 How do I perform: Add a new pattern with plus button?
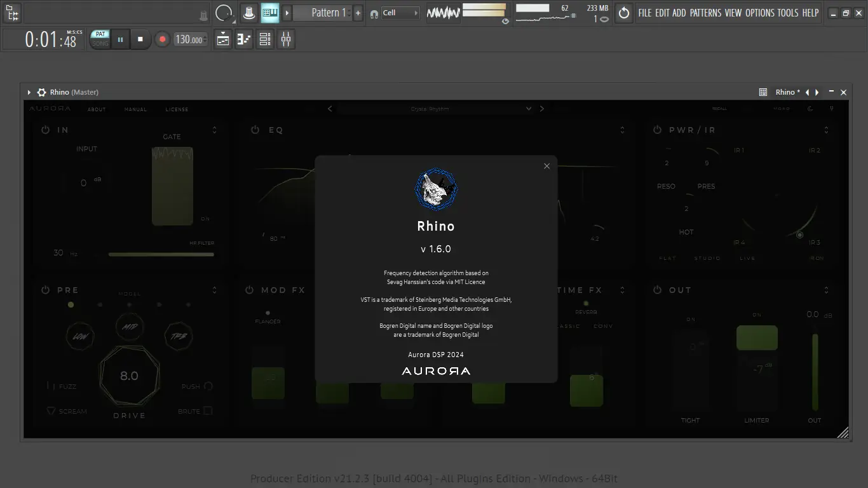point(358,13)
